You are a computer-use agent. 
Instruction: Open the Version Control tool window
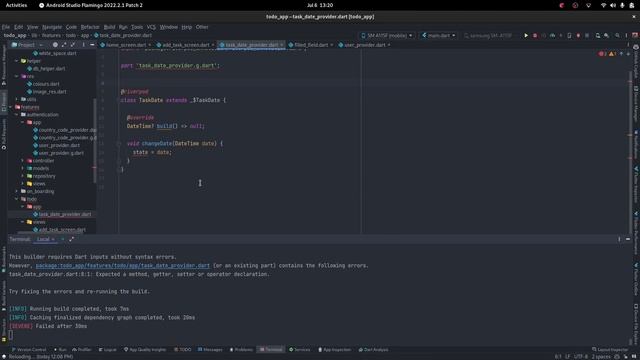click(x=29, y=350)
